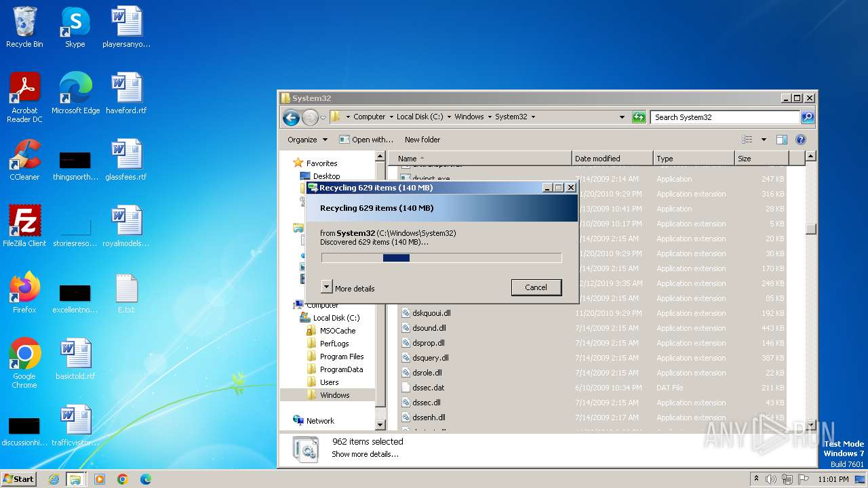868x488 pixels.
Task: Select dskquoui.dll file
Action: pos(431,313)
